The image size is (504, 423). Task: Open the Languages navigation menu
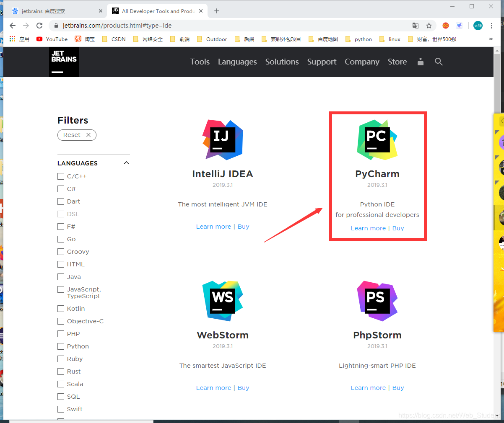(x=237, y=62)
